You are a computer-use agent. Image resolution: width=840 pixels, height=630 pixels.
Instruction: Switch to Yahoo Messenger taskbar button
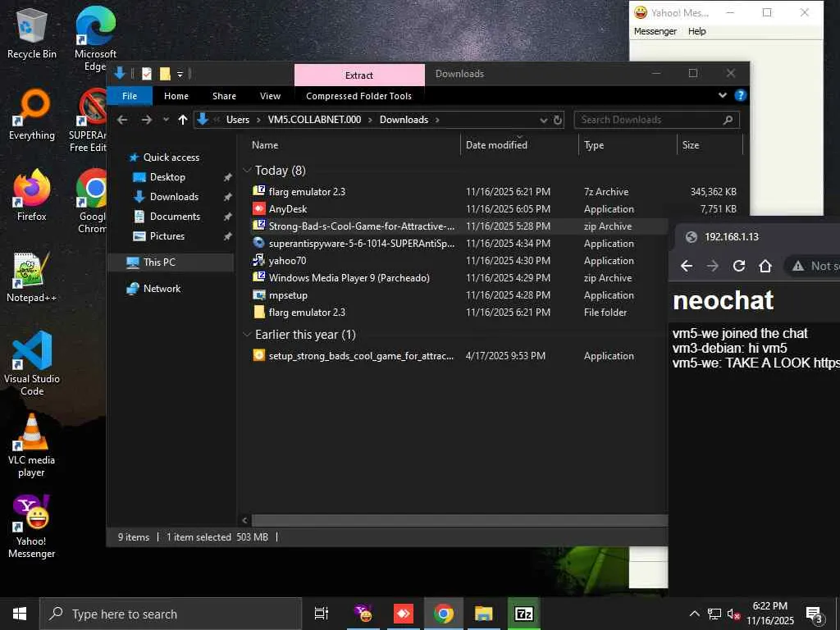(x=363, y=614)
